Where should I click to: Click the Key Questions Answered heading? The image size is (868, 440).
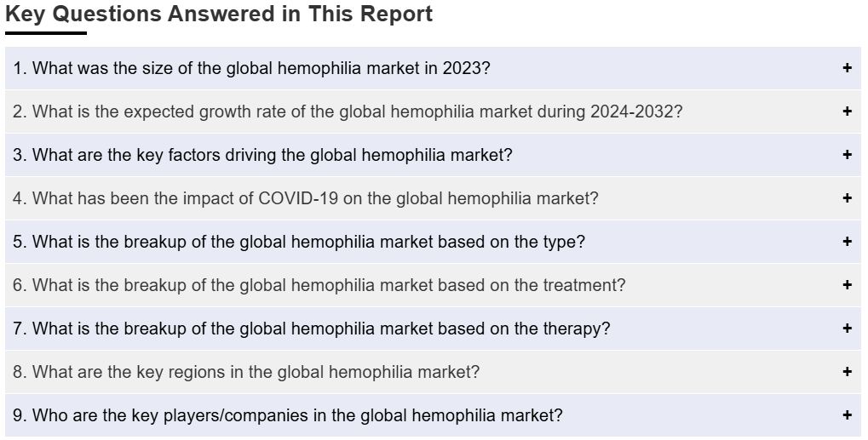[x=219, y=14]
